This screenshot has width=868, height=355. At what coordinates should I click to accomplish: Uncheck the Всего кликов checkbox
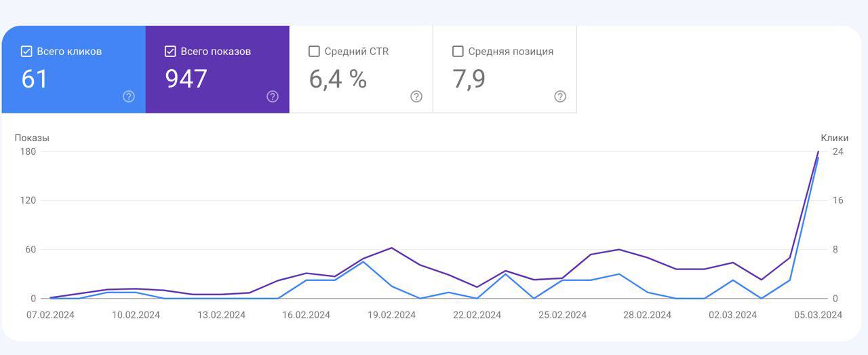click(x=26, y=52)
